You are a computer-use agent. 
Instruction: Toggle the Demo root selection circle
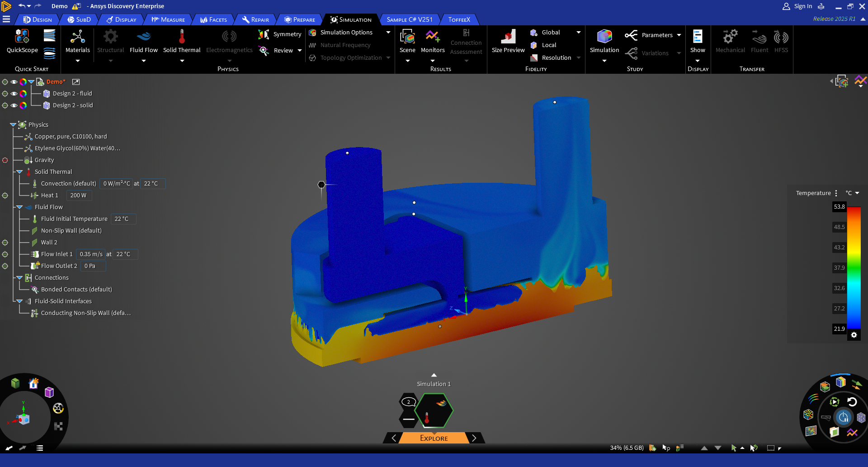coord(5,82)
